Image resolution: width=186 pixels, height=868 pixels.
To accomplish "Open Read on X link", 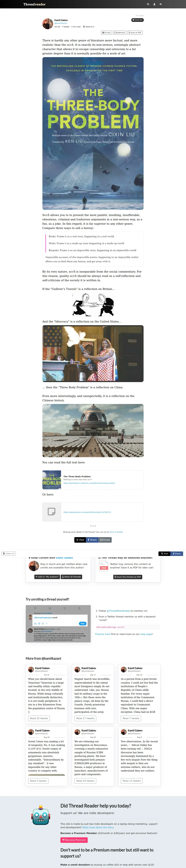I will (x=89, y=27).
